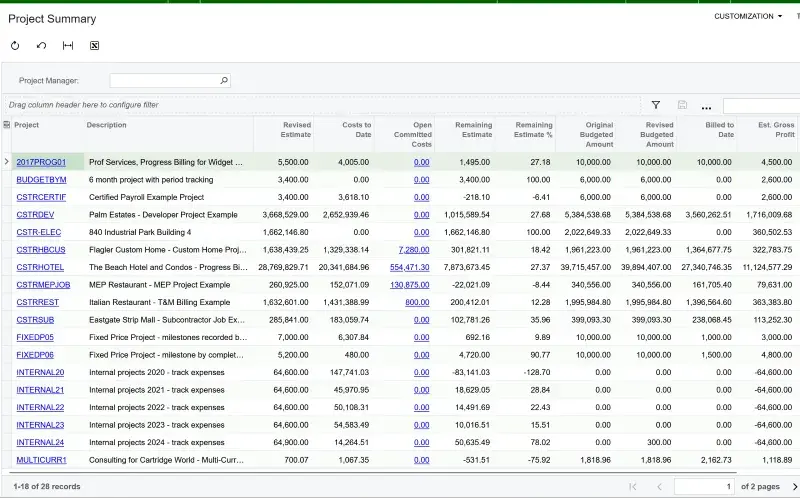This screenshot has height=498, width=800.
Task: Open project INTERNAL20 link
Action: coord(40,372)
